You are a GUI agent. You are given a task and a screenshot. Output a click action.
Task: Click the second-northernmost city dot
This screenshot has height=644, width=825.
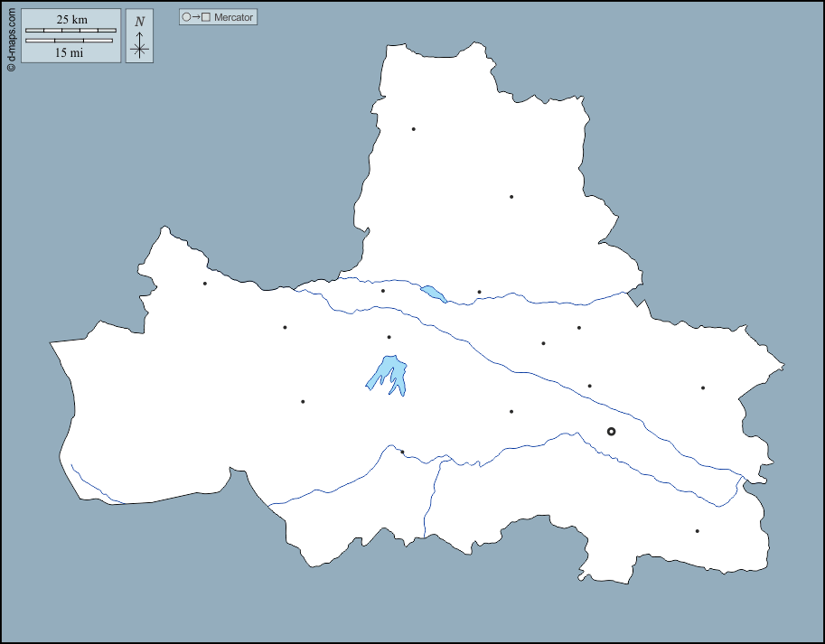coord(511,197)
